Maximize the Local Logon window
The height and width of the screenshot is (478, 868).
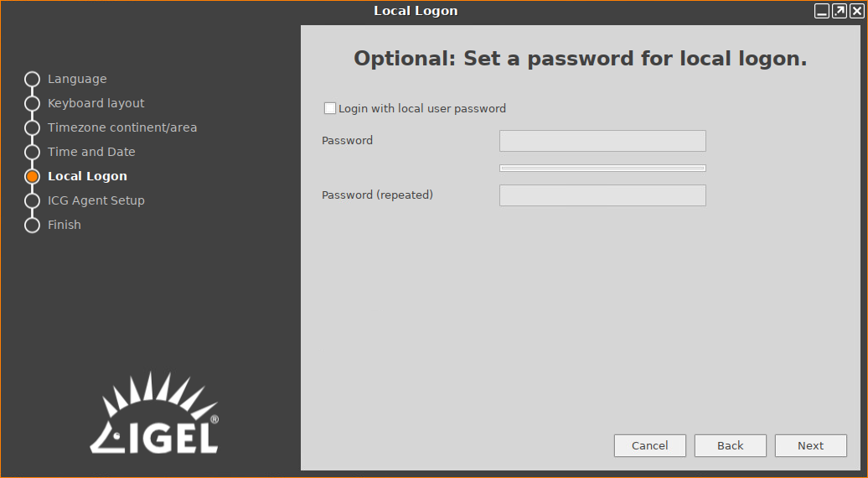[x=839, y=11]
